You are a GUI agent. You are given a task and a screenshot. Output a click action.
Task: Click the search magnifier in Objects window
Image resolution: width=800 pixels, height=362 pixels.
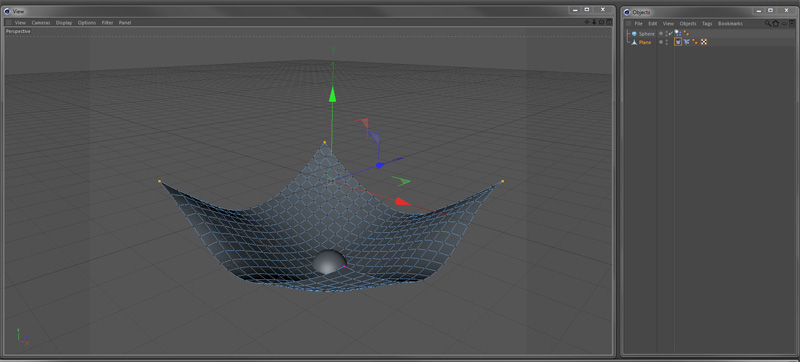pyautogui.click(x=768, y=23)
